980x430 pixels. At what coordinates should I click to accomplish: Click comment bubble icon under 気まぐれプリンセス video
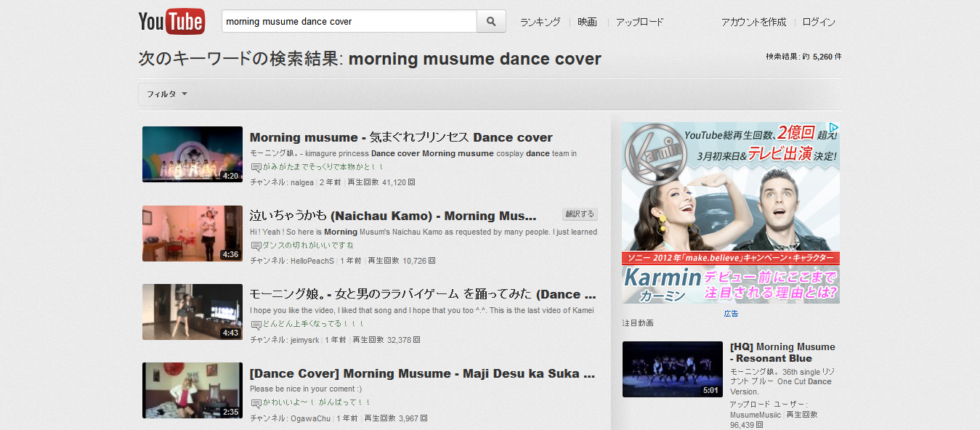click(256, 168)
